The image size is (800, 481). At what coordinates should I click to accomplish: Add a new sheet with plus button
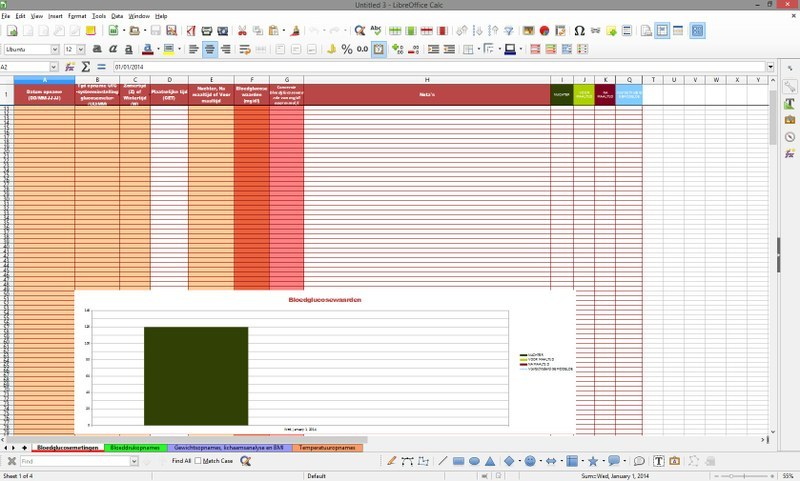24,448
